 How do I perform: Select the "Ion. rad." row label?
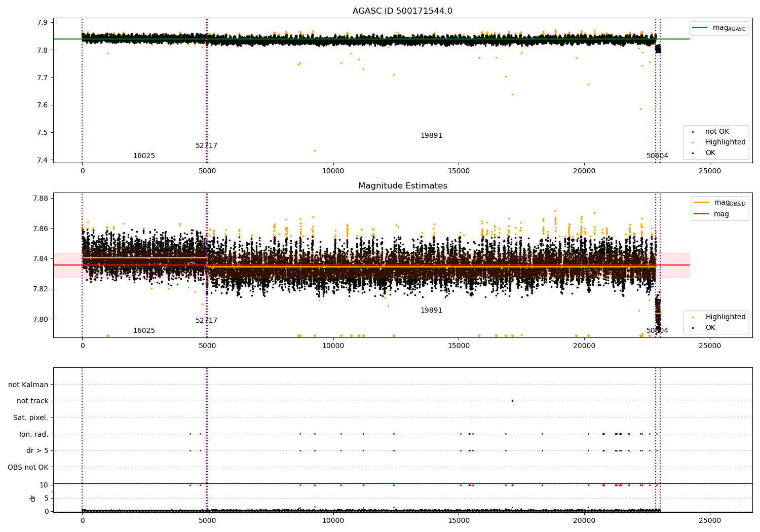tap(34, 434)
